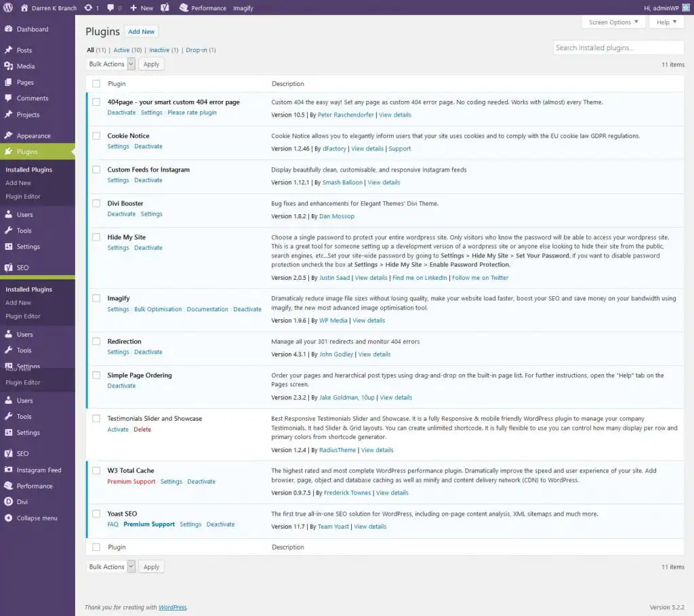Open the comments bubble icon in admin bar
The width and height of the screenshot is (694, 616).
(x=110, y=8)
